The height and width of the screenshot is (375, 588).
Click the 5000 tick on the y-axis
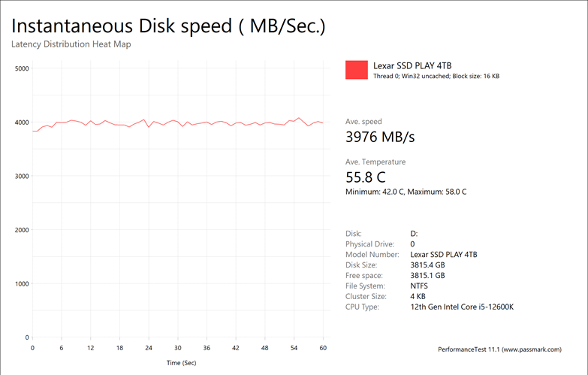pyautogui.click(x=21, y=68)
